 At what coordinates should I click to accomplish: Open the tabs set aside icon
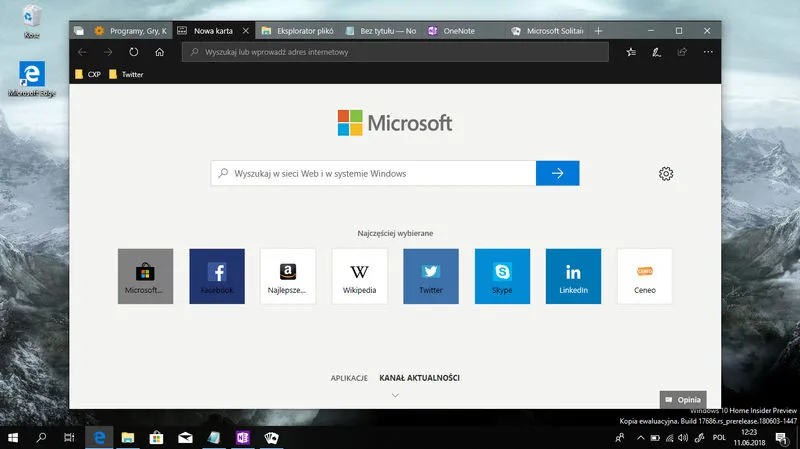(79, 31)
